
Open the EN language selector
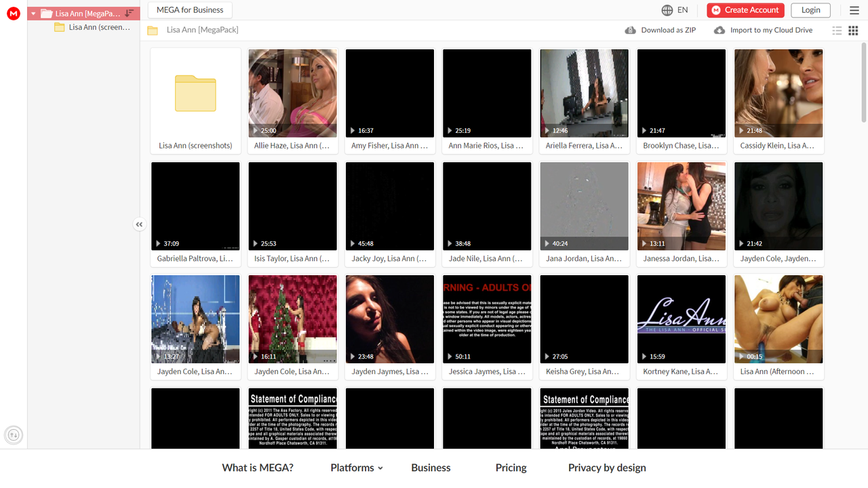click(x=675, y=10)
